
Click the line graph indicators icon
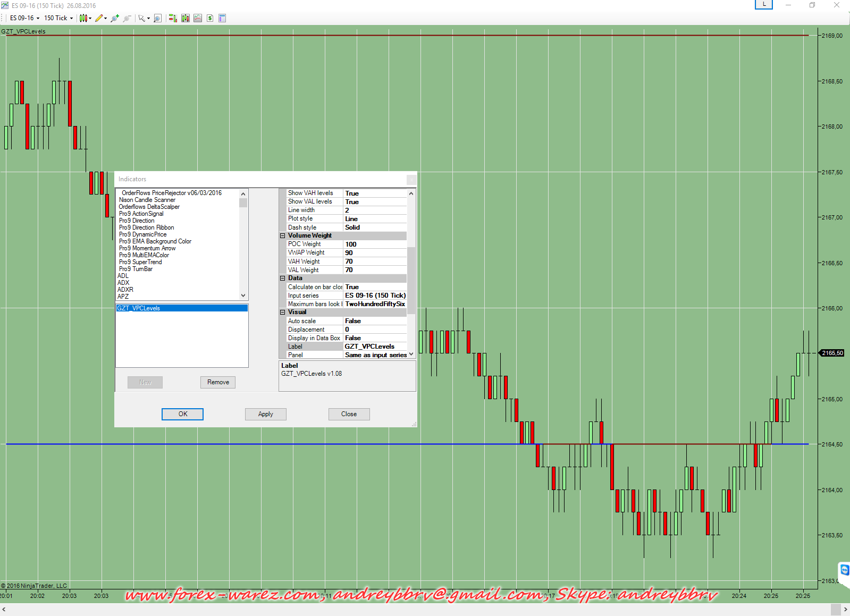(198, 18)
